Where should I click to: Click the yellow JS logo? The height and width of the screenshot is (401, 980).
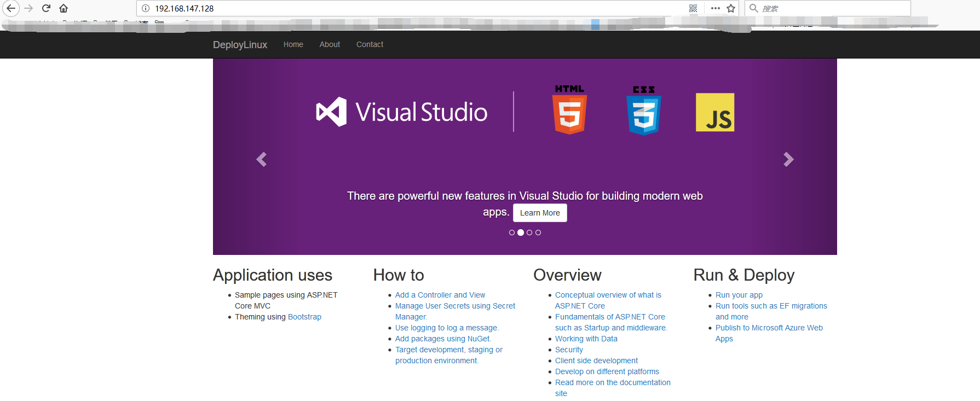pyautogui.click(x=715, y=112)
